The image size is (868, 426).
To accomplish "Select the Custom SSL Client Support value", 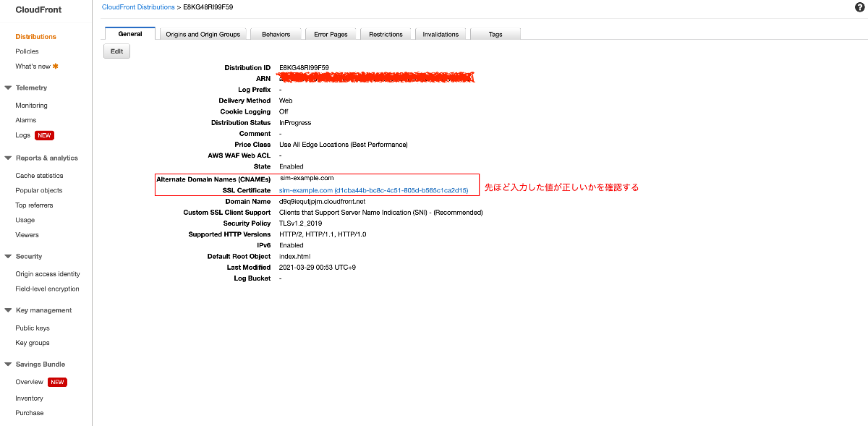I will [x=380, y=213].
